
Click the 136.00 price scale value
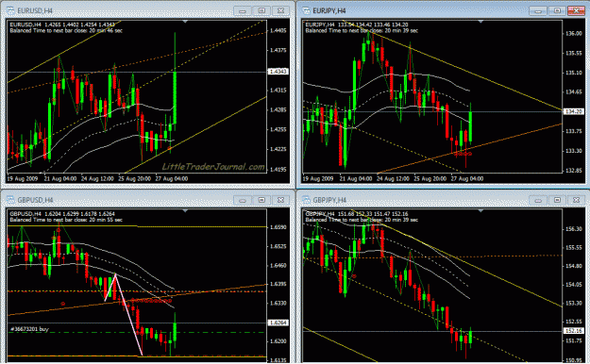(x=573, y=33)
